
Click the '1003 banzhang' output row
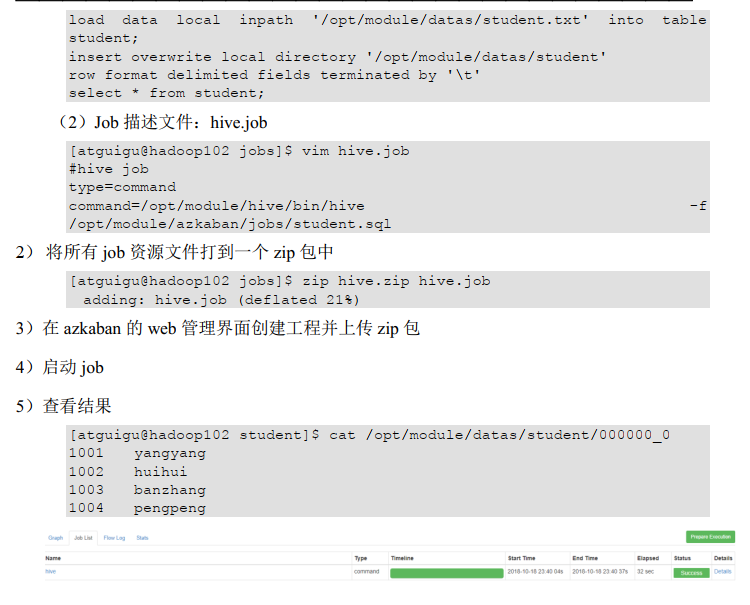[x=137, y=490]
